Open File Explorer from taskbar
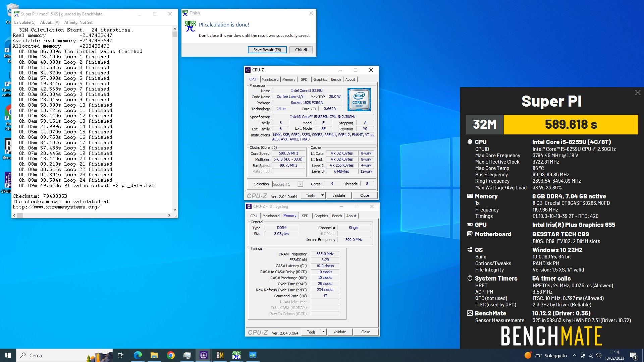644x362 pixels. 154,355
